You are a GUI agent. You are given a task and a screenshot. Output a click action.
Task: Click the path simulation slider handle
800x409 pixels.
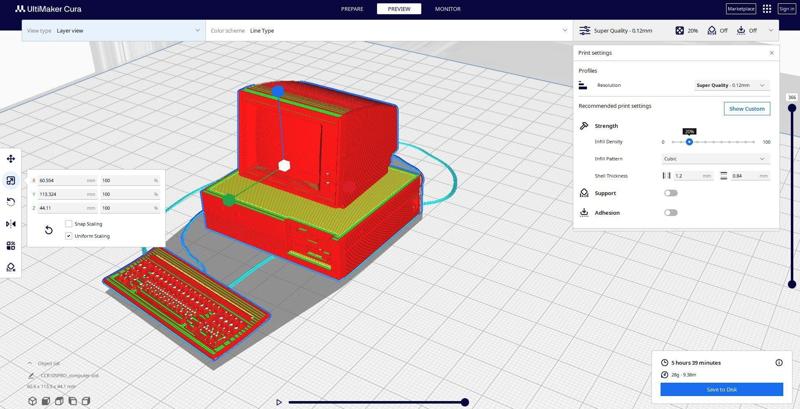(465, 402)
